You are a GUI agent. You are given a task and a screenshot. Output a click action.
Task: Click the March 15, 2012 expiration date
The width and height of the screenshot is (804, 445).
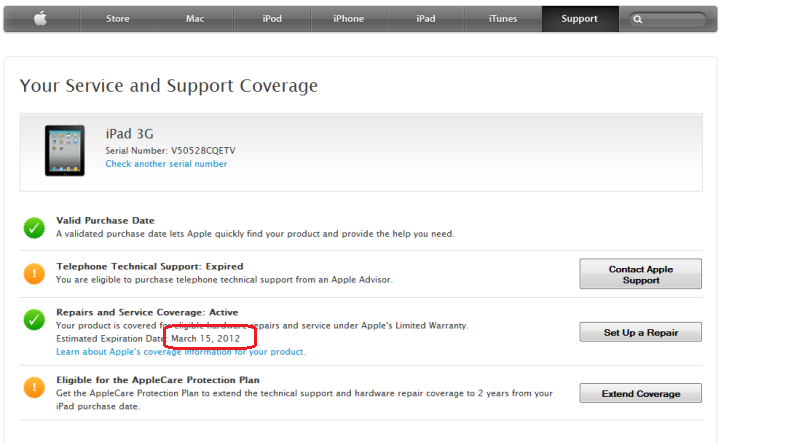[206, 338]
